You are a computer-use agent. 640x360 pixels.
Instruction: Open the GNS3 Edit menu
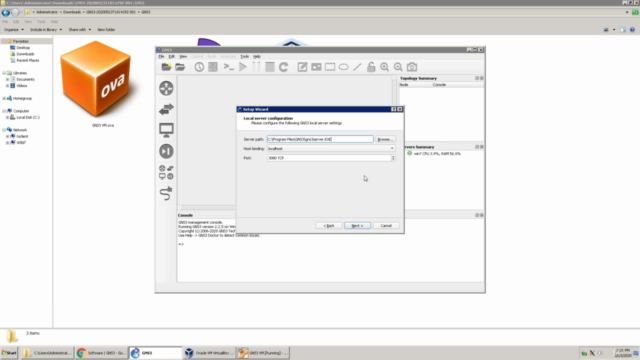pos(171,56)
